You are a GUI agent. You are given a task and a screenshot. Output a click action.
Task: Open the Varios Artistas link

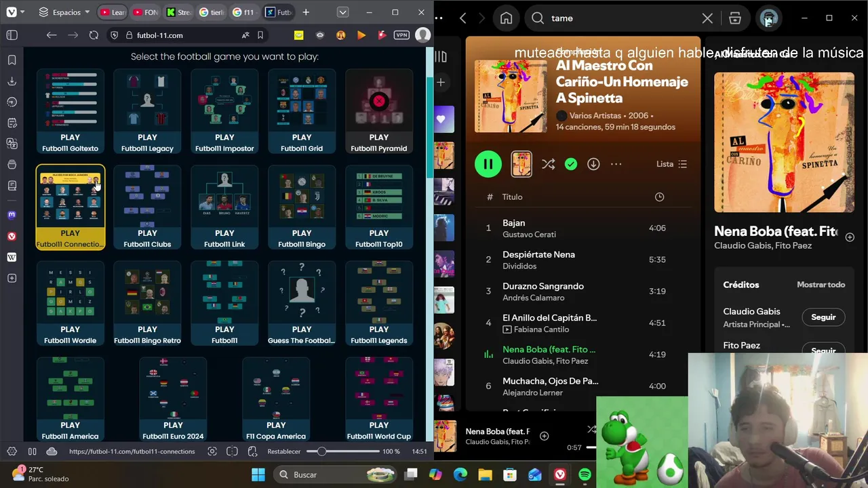(595, 116)
